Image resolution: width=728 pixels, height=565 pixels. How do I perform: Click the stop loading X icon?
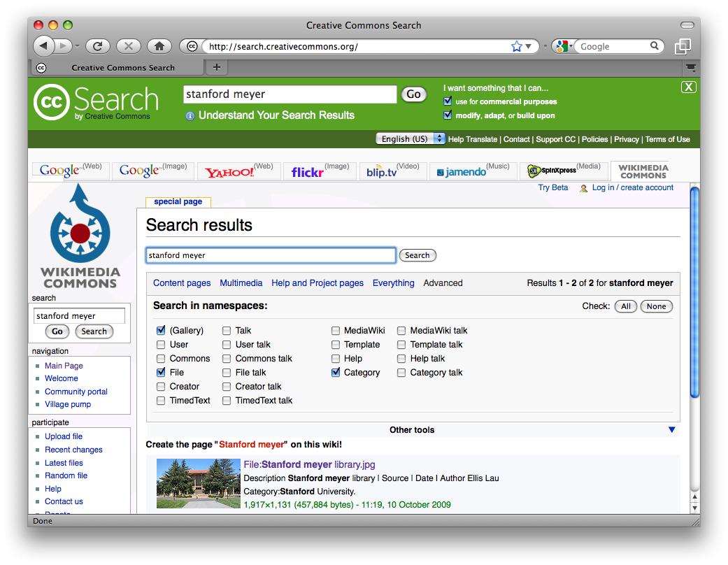pyautogui.click(x=129, y=46)
